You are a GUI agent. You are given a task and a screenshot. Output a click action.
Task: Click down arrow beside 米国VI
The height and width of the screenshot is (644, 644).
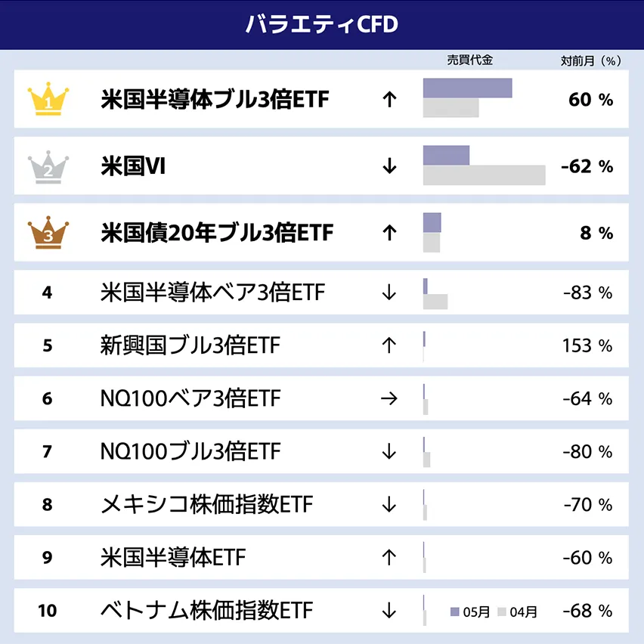tap(389, 166)
